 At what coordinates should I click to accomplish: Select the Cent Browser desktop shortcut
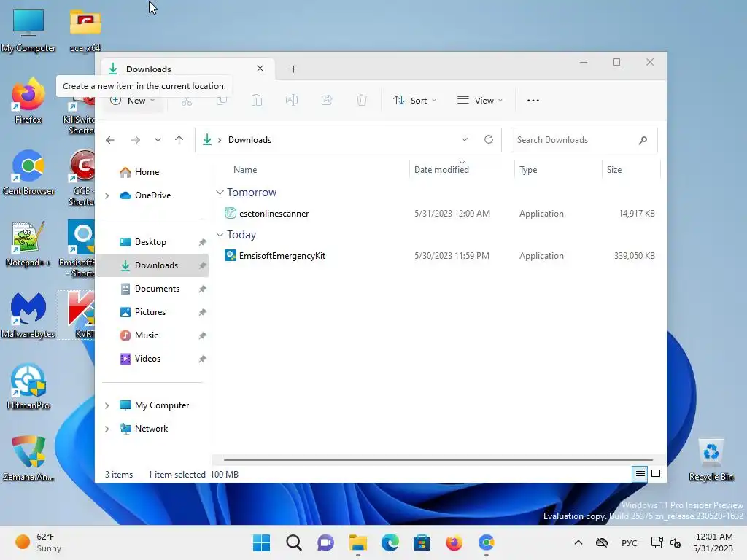pyautogui.click(x=28, y=173)
